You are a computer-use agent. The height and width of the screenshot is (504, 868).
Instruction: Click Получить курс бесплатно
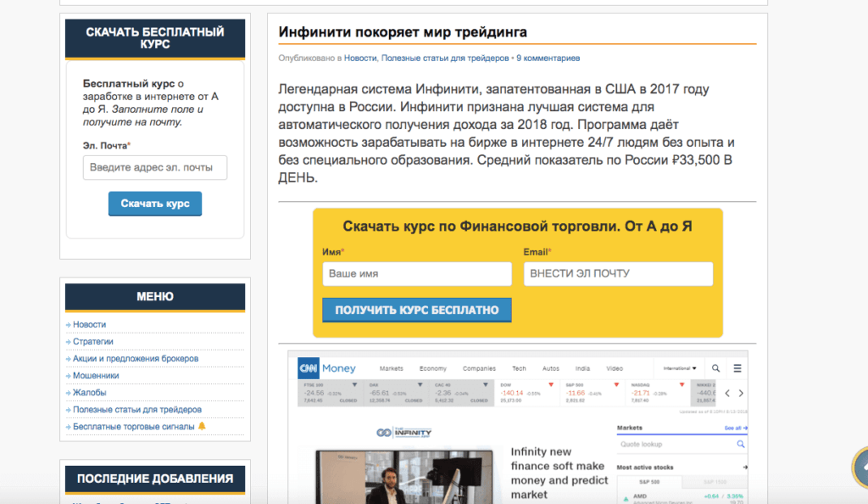416,310
